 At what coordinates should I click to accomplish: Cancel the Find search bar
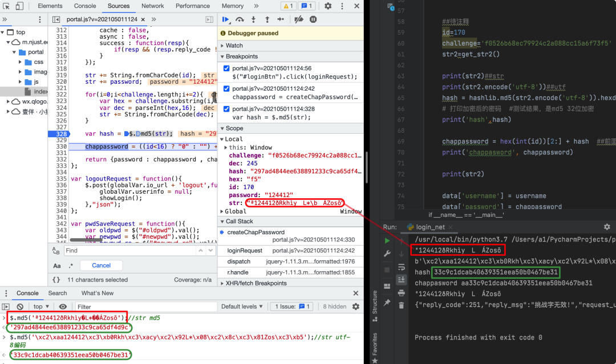(x=102, y=265)
